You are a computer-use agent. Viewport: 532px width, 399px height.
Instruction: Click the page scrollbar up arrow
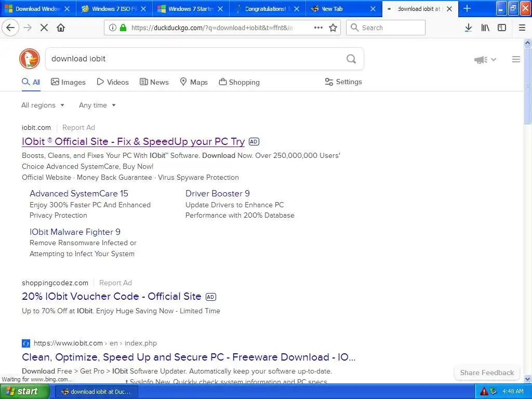click(x=527, y=43)
